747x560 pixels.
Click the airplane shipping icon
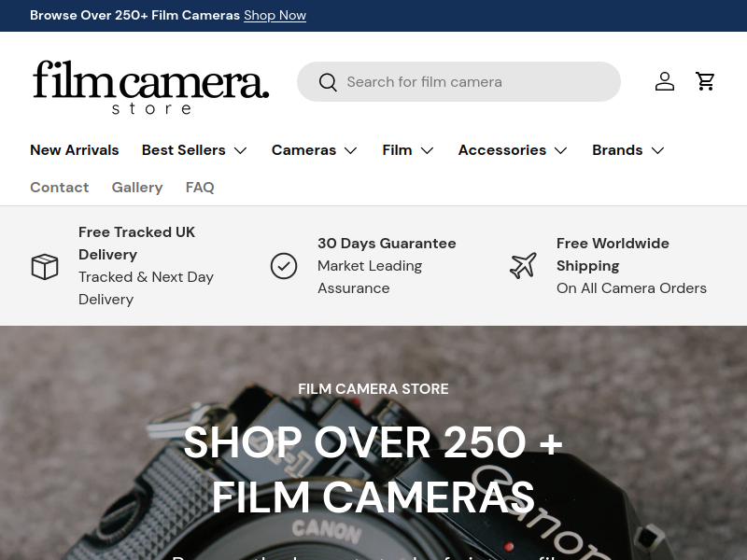(x=523, y=266)
